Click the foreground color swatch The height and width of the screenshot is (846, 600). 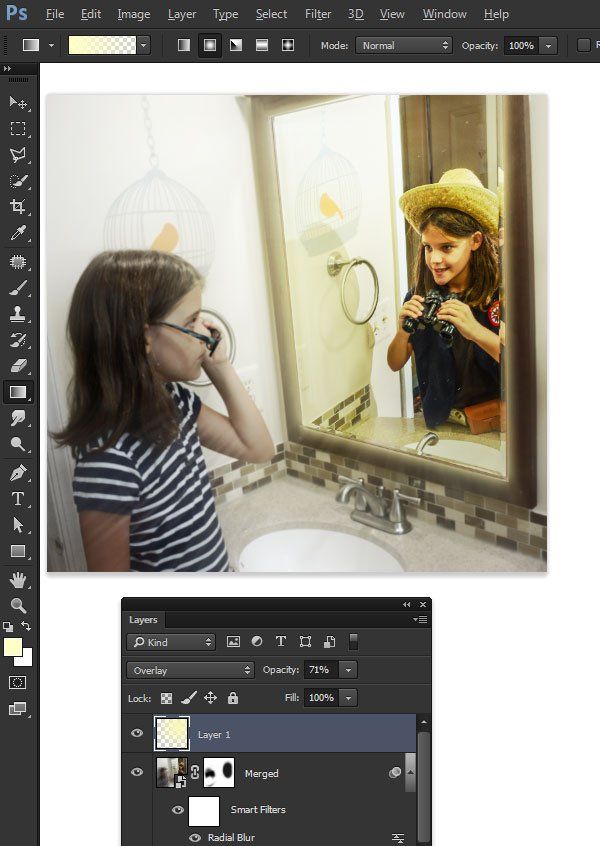13,647
